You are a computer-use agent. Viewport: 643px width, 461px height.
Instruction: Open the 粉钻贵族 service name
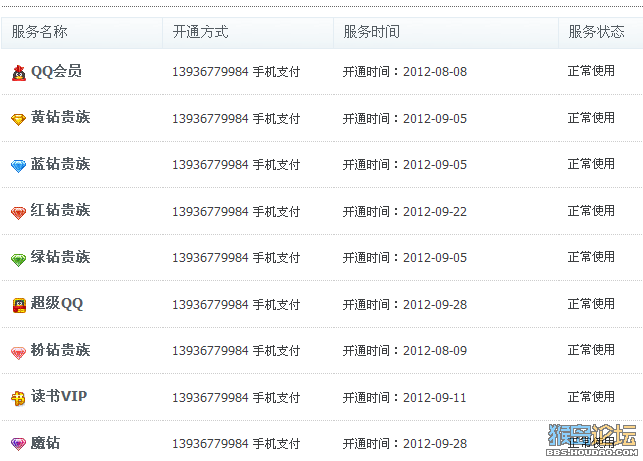coord(60,350)
